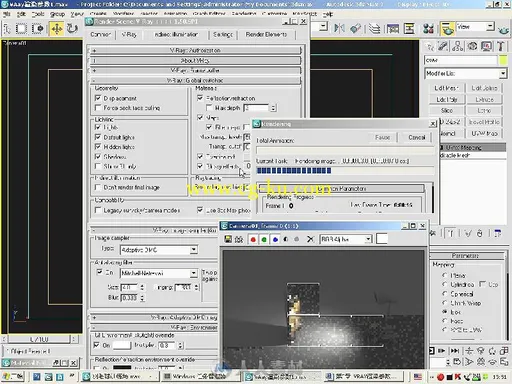Toggle the Hidden lights checkbox
512x384 pixels.
click(x=98, y=146)
